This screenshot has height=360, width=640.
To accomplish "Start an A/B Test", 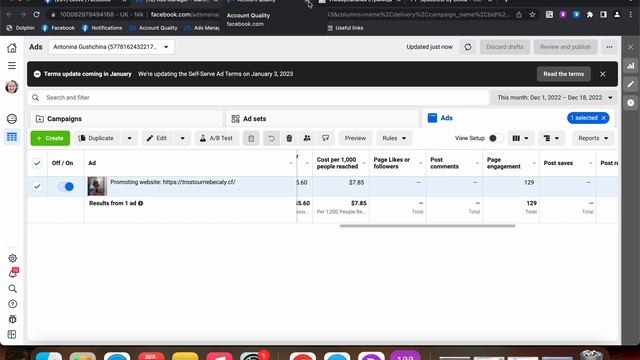I will tap(216, 138).
